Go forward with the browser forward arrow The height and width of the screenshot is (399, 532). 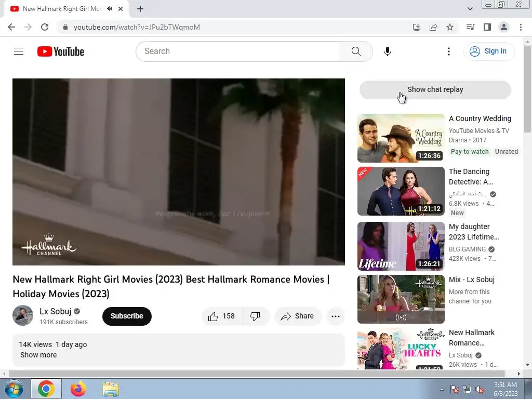(28, 27)
